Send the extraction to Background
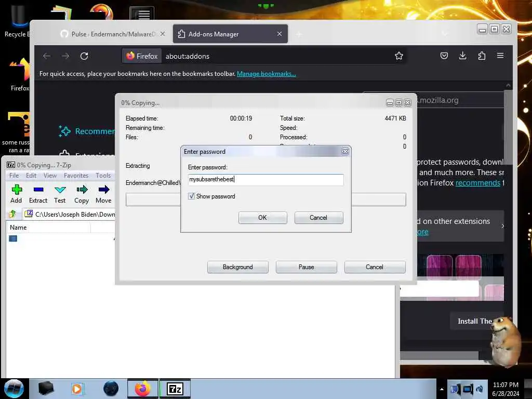Image resolution: width=532 pixels, height=399 pixels. coord(238,267)
